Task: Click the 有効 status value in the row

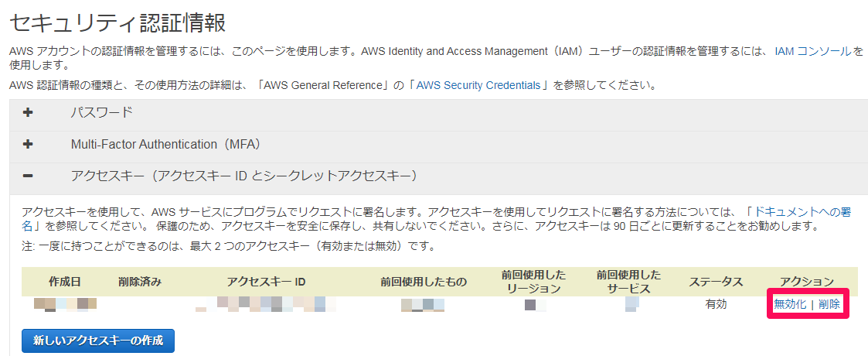Action: tap(716, 304)
